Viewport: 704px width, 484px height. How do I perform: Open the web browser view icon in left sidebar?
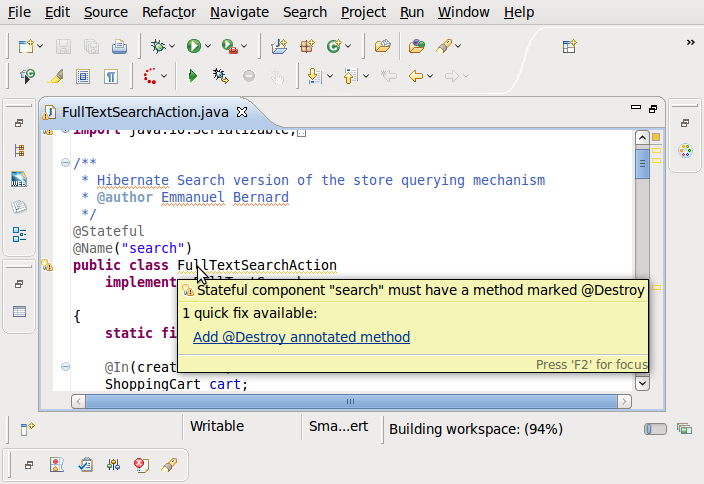[x=19, y=180]
